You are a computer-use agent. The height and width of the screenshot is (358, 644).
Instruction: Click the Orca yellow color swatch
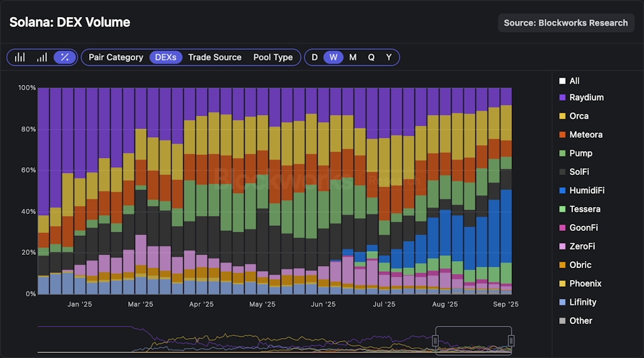tap(562, 116)
